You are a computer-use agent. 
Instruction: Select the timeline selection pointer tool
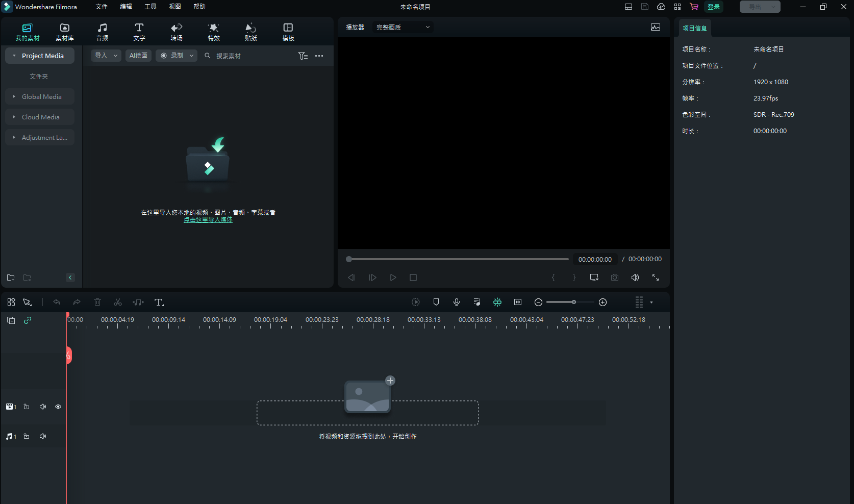pyautogui.click(x=27, y=302)
